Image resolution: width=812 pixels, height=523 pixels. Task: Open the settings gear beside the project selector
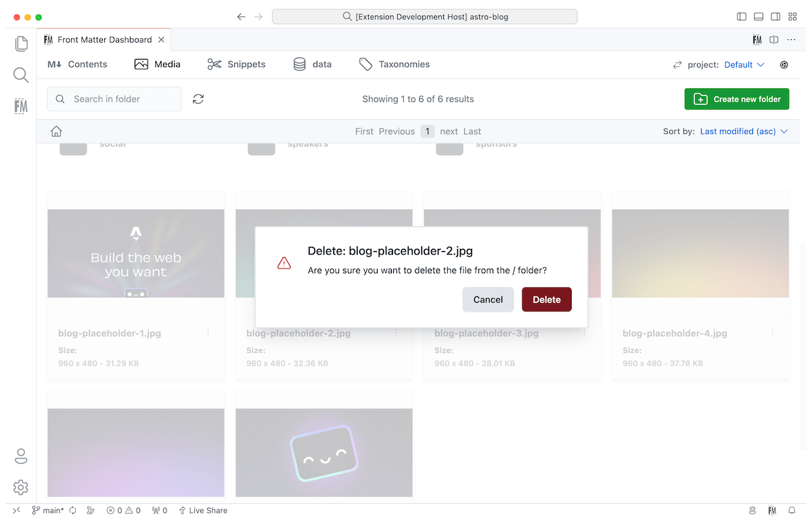[x=784, y=64]
